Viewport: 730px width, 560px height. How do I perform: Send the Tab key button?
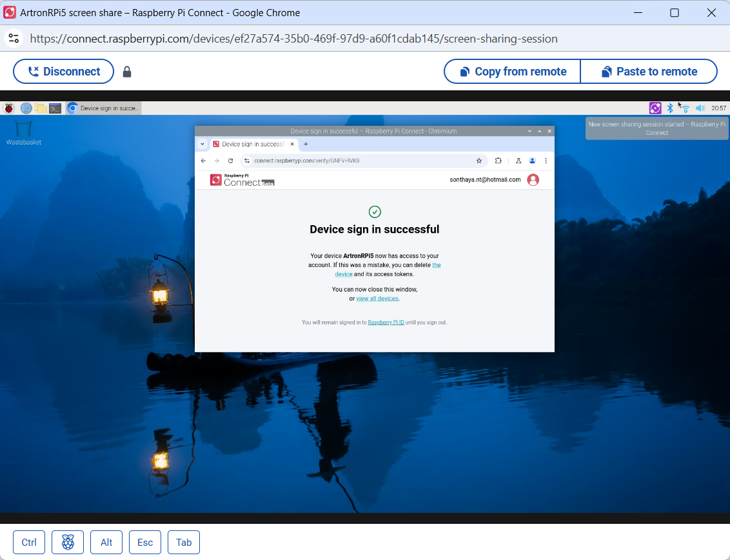183,543
